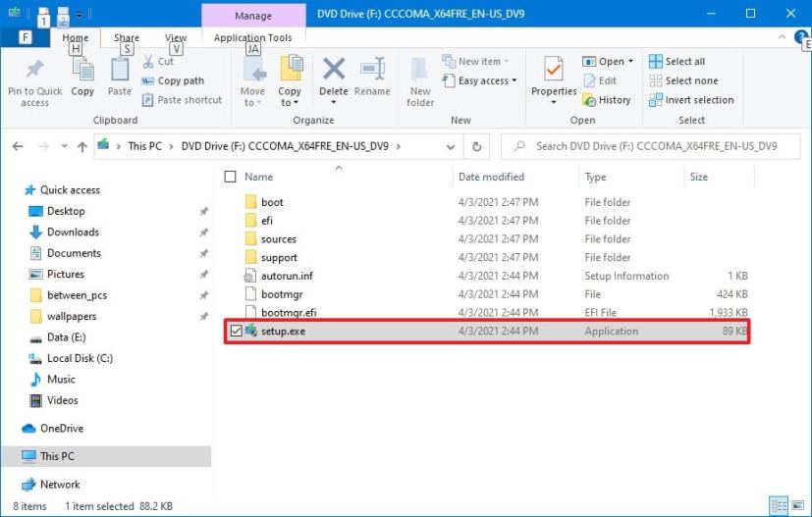Click the Pin to Quick access icon
Screen dimensions: 812x517
coord(34,73)
